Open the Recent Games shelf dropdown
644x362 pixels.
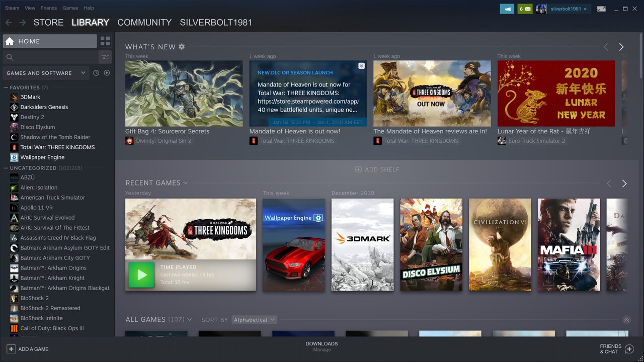point(186,183)
